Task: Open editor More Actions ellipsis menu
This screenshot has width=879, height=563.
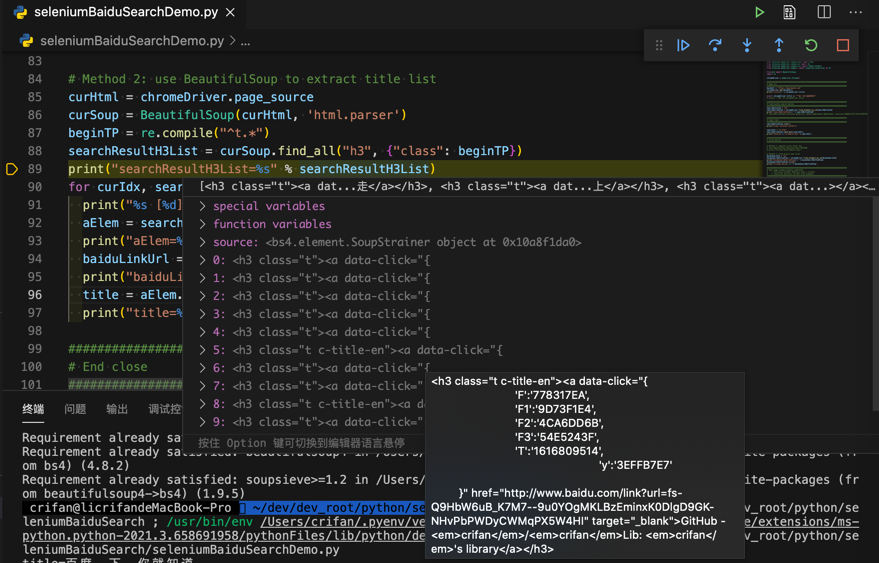Action: (855, 12)
